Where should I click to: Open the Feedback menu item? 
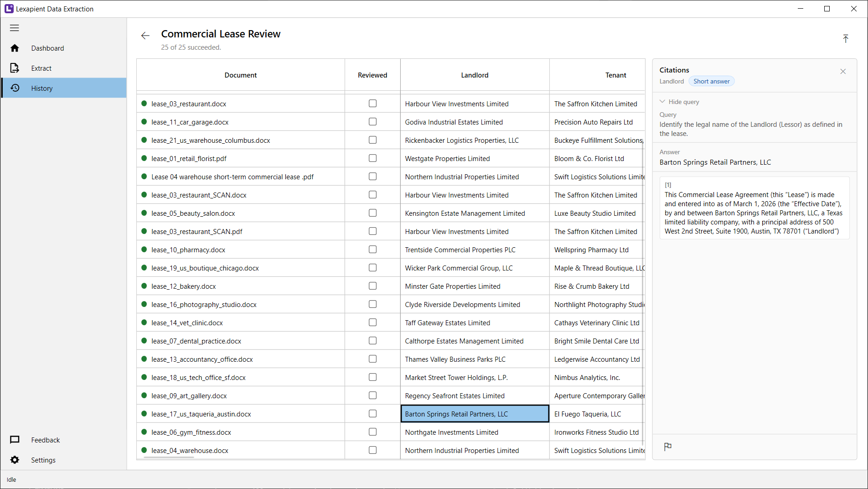click(64, 440)
